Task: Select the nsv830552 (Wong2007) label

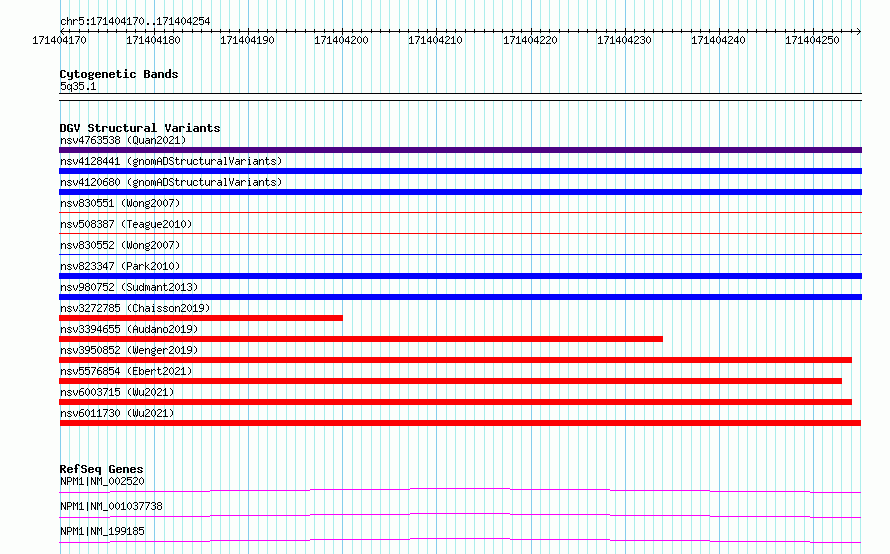Action: click(x=120, y=245)
